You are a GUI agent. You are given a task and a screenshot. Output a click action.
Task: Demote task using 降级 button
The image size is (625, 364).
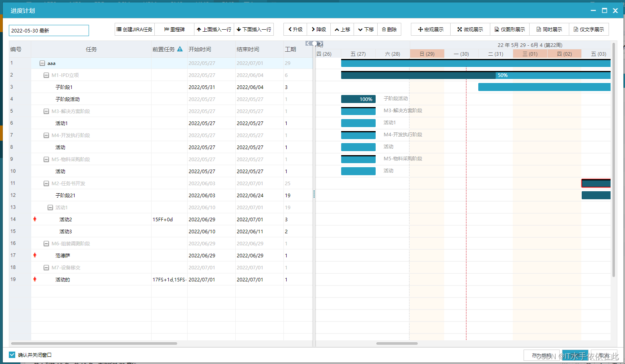319,29
